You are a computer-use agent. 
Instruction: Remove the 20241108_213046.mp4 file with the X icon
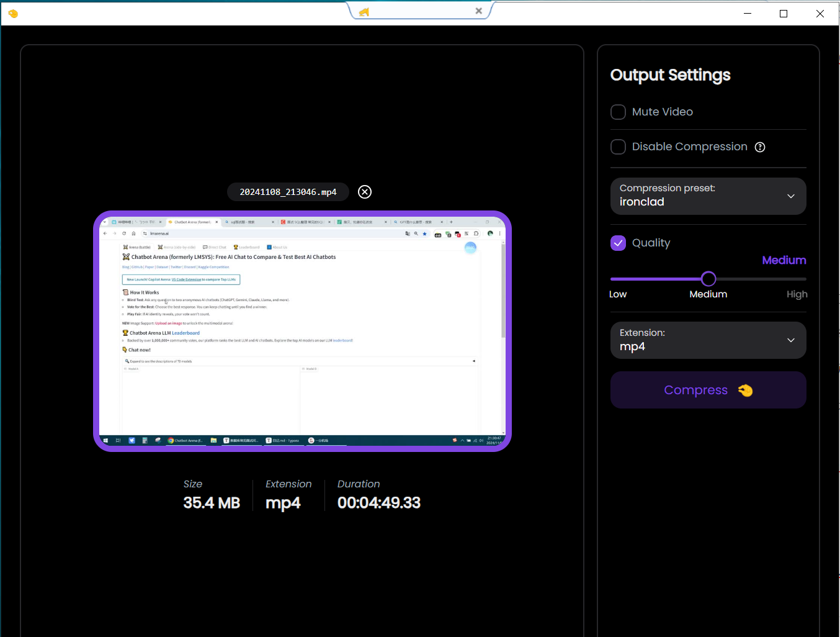365,192
